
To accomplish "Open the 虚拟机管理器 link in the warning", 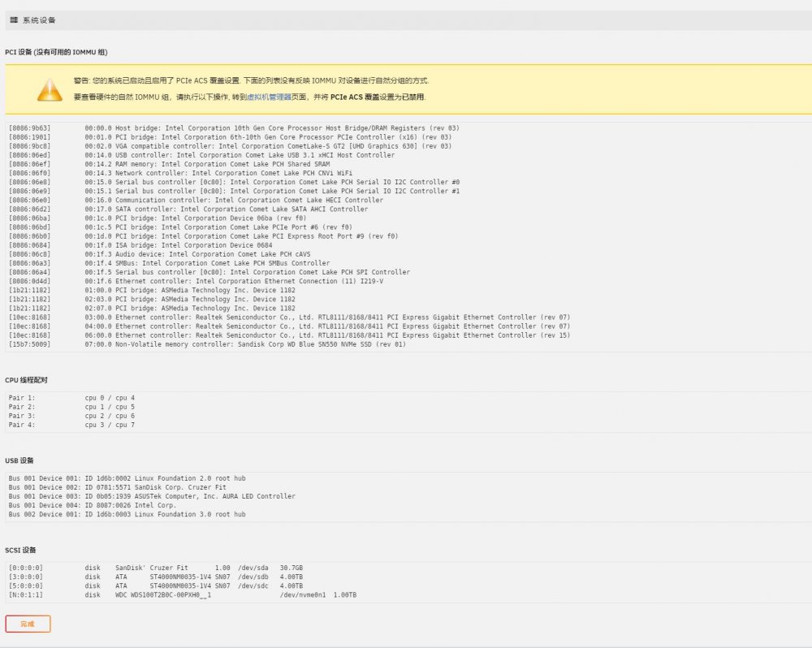I will coord(270,97).
